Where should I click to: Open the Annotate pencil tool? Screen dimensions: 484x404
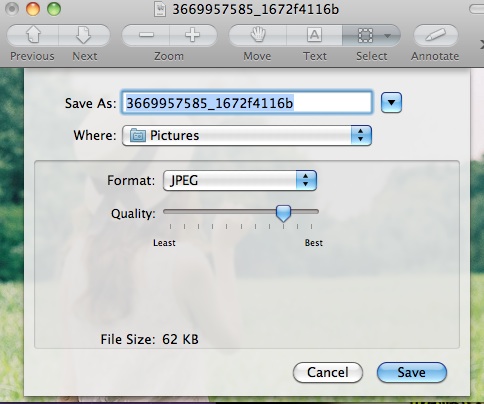click(x=435, y=35)
